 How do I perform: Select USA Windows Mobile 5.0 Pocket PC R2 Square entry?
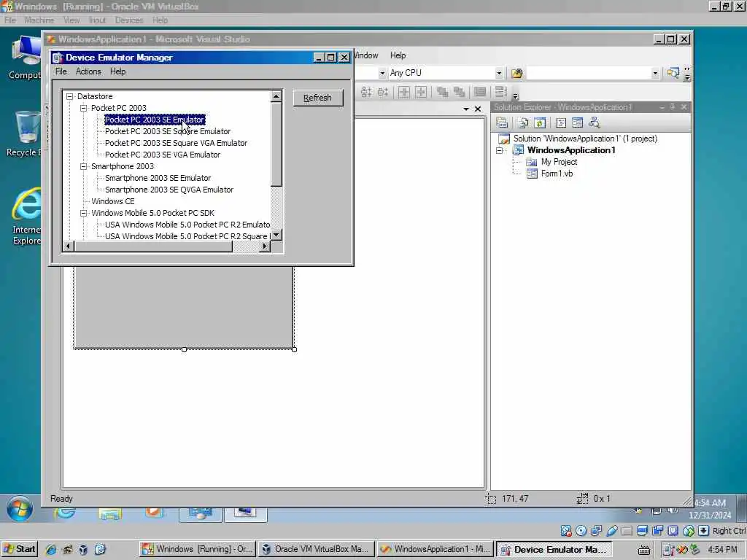[x=187, y=236]
